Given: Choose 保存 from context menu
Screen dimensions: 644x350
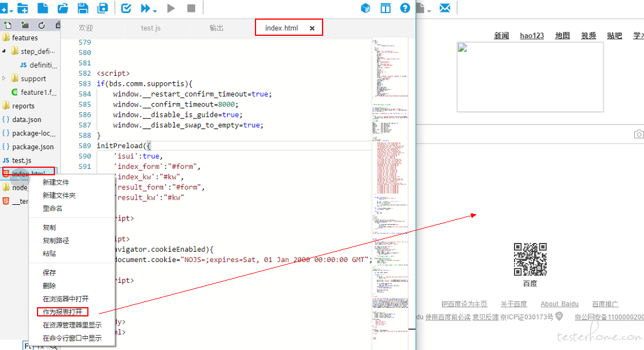Looking at the screenshot, I should 49,272.
